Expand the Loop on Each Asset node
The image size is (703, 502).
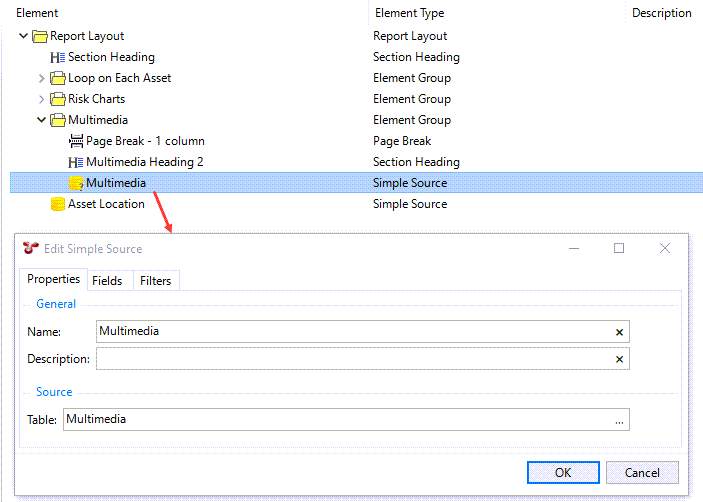(x=41, y=78)
